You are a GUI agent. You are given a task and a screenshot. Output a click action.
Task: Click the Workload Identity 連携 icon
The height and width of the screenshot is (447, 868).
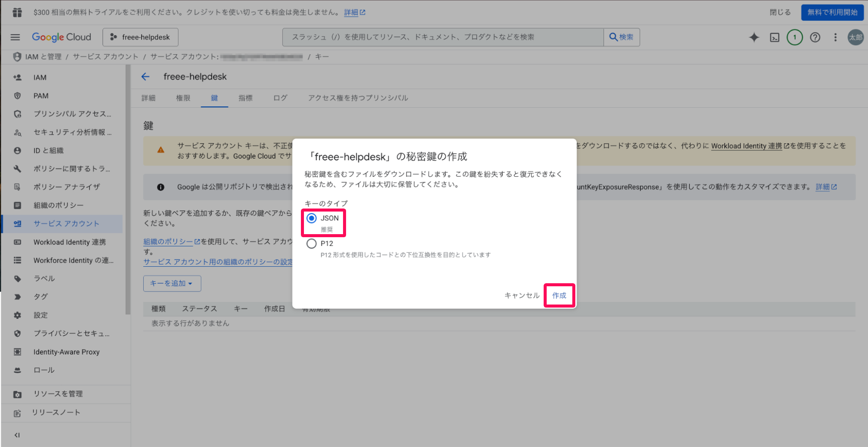(17, 242)
